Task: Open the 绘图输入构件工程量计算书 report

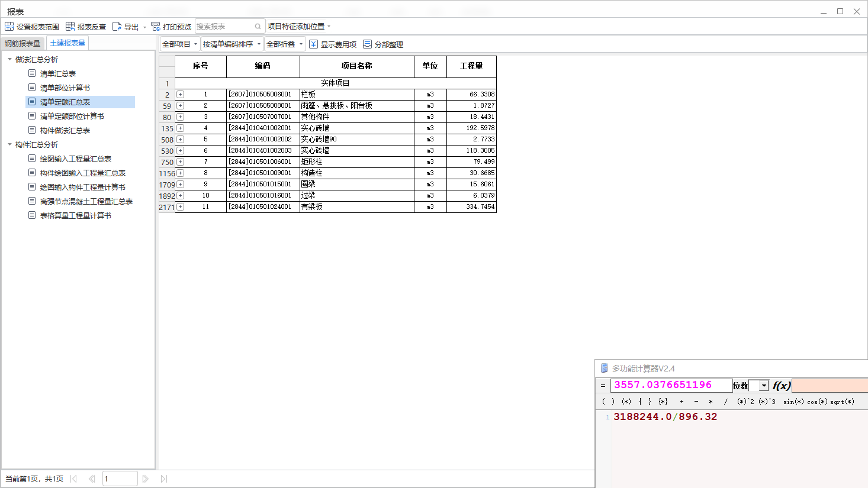Action: [83, 188]
